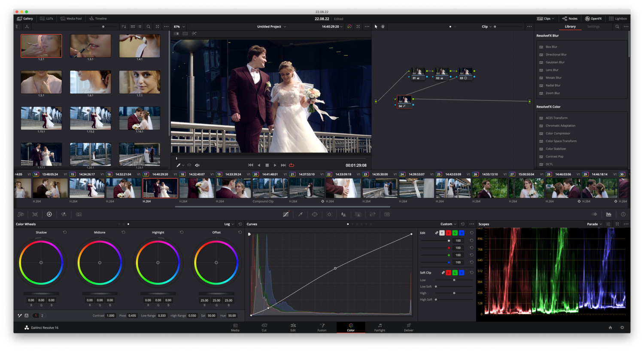
Task: Open the Clips dropdown in top bar
Action: pyautogui.click(x=545, y=18)
